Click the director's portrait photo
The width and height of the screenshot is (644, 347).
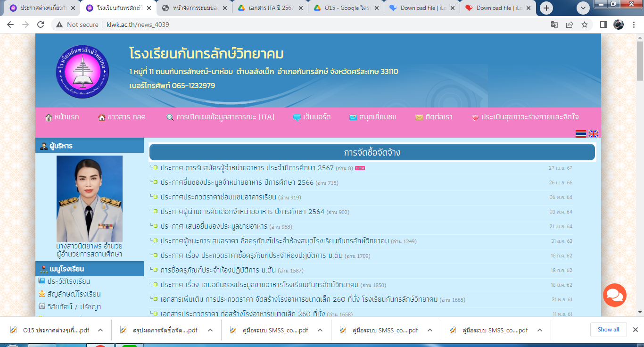click(90, 198)
